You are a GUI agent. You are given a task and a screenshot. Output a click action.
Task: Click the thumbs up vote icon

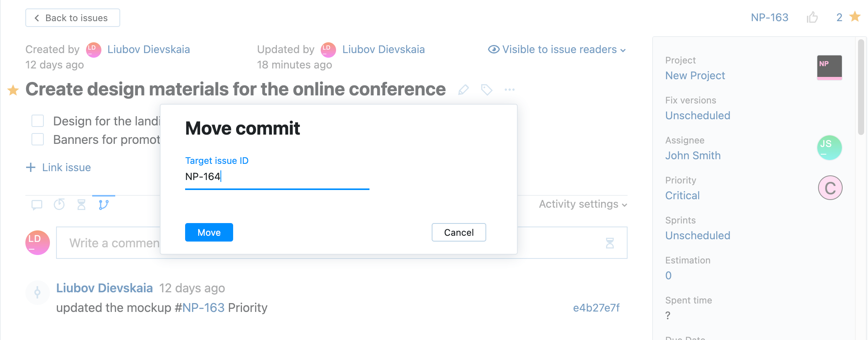coord(812,18)
